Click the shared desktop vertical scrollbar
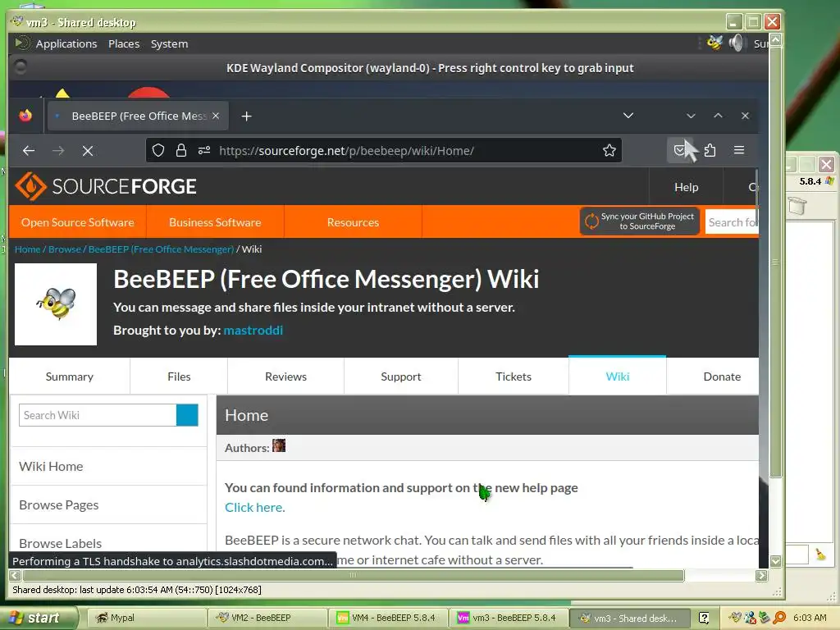 775,262
